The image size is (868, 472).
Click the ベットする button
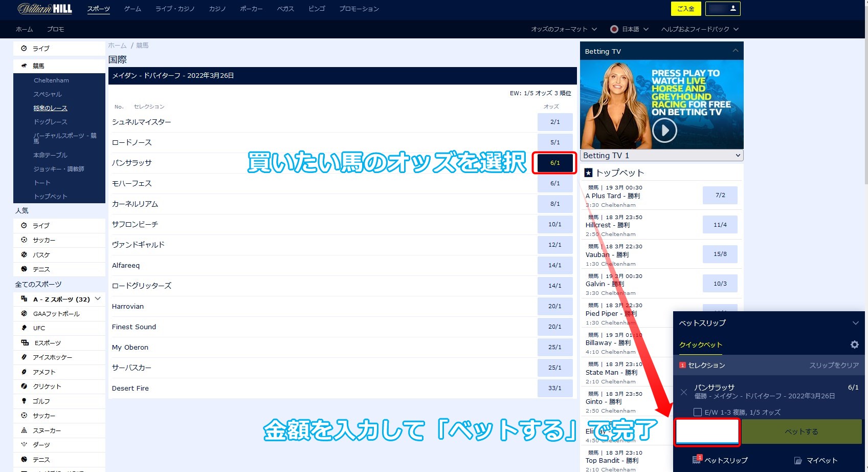801,432
